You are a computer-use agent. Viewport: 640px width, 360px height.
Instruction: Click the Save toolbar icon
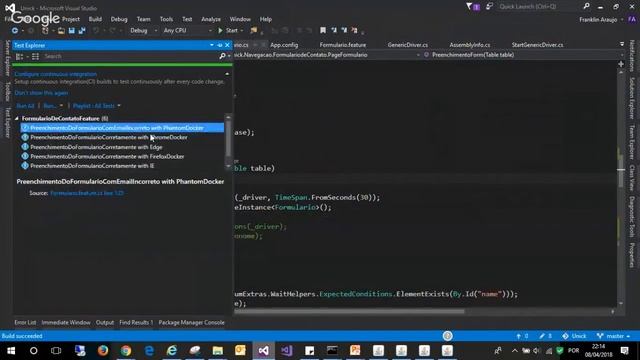pos(72,31)
